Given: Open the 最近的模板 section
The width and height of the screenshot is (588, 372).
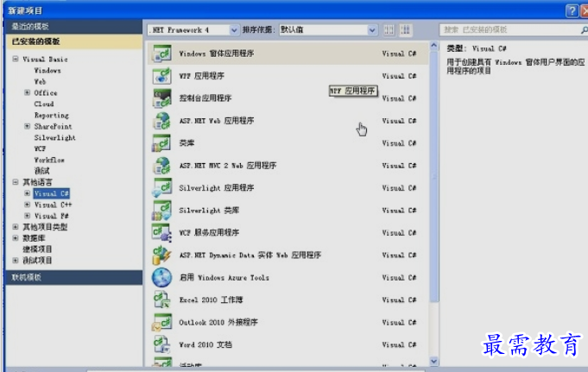Looking at the screenshot, I should point(74,26).
